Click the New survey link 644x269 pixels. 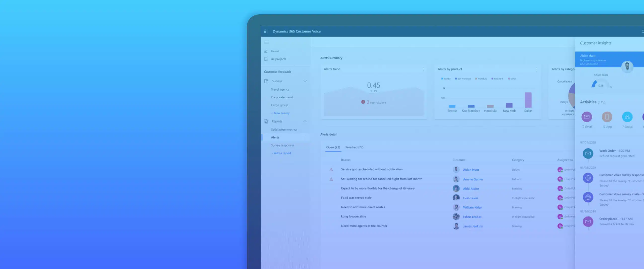pyautogui.click(x=281, y=113)
